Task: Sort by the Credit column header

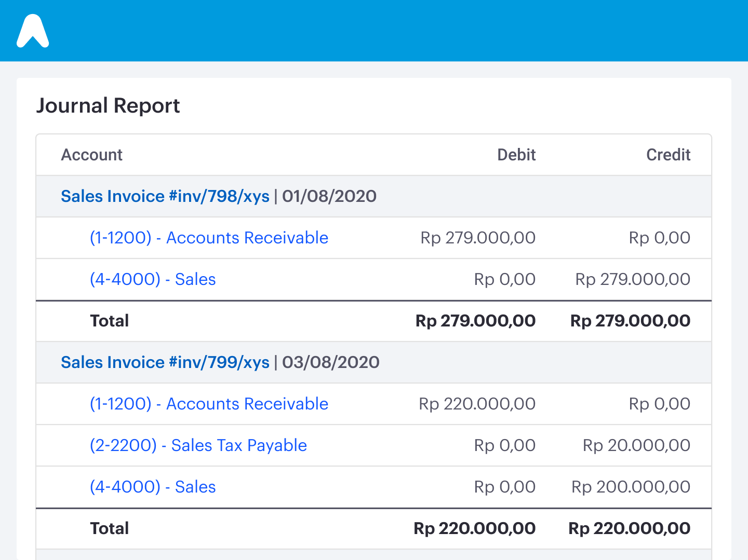Action: 668,155
